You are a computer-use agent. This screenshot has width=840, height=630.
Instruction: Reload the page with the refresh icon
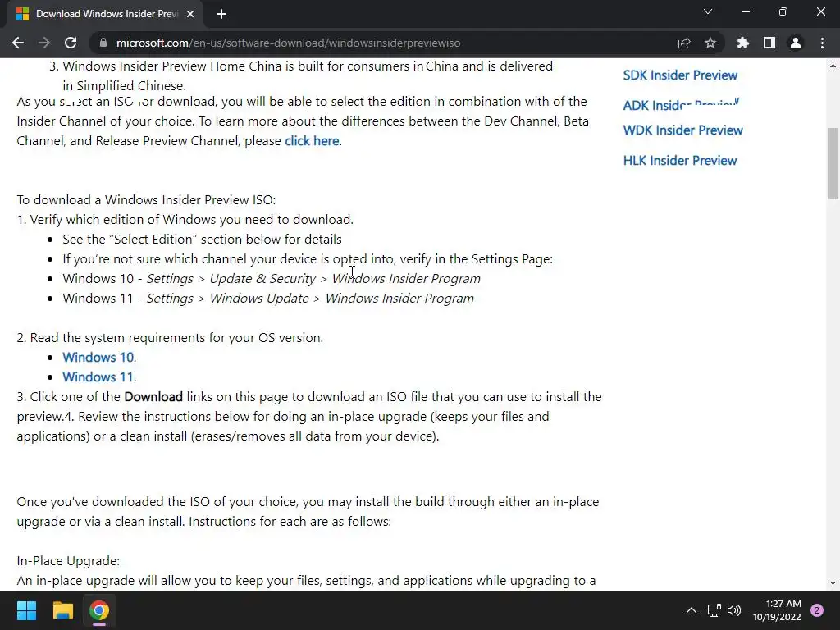(x=71, y=43)
